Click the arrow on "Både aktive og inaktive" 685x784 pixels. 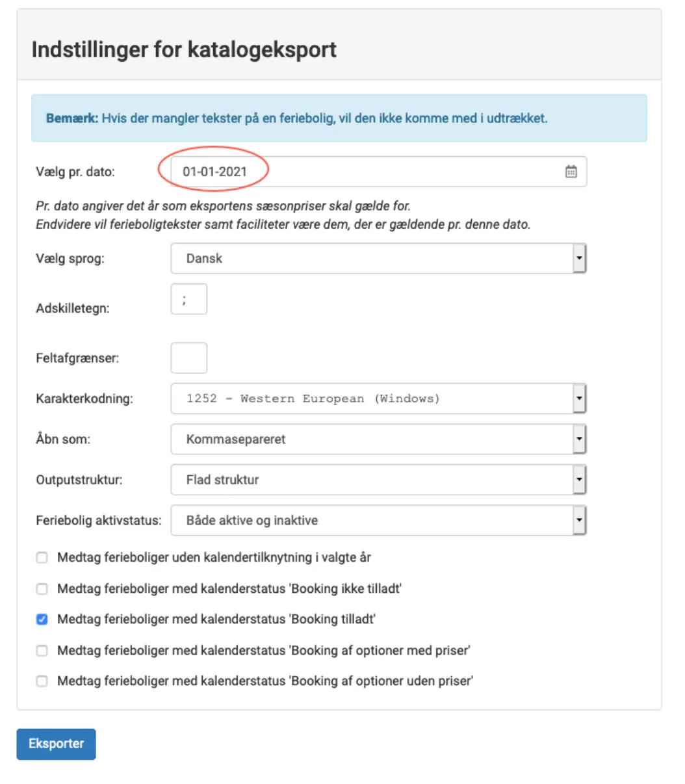580,520
